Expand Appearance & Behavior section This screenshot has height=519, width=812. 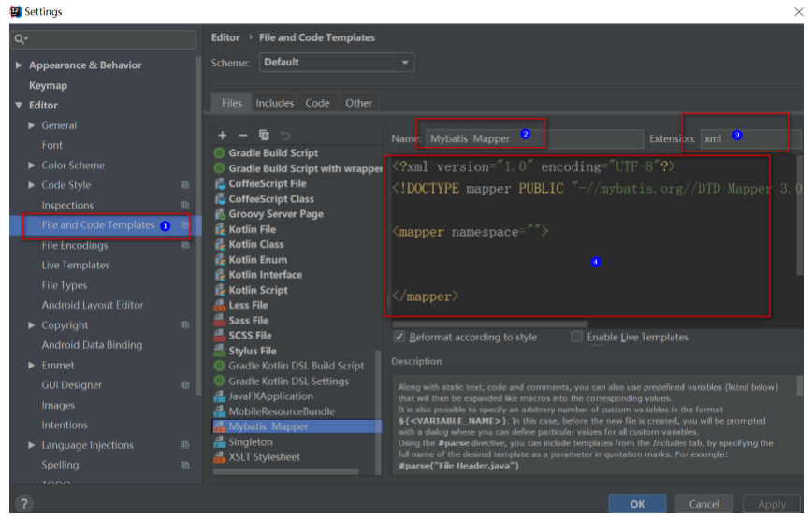pos(19,65)
